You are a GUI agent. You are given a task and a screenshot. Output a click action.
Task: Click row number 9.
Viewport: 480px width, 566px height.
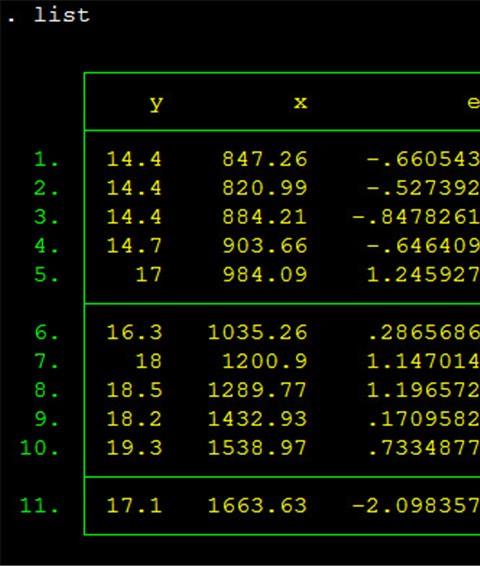46,419
